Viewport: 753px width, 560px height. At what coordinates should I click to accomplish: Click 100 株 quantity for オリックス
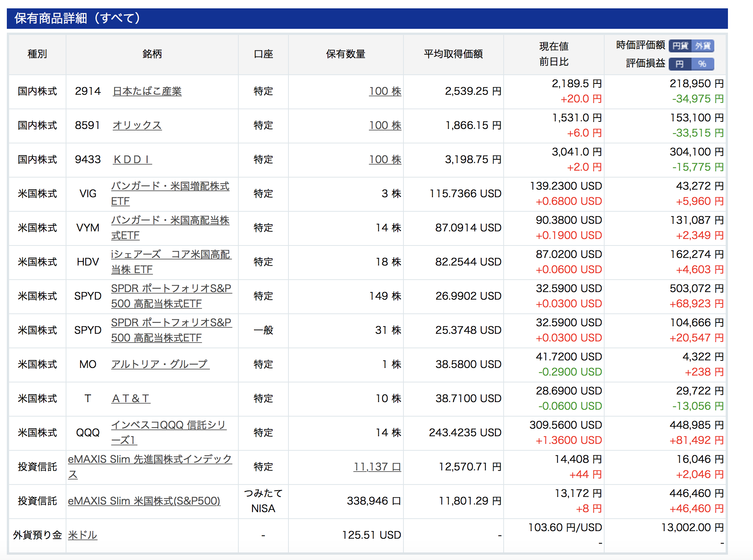(385, 126)
